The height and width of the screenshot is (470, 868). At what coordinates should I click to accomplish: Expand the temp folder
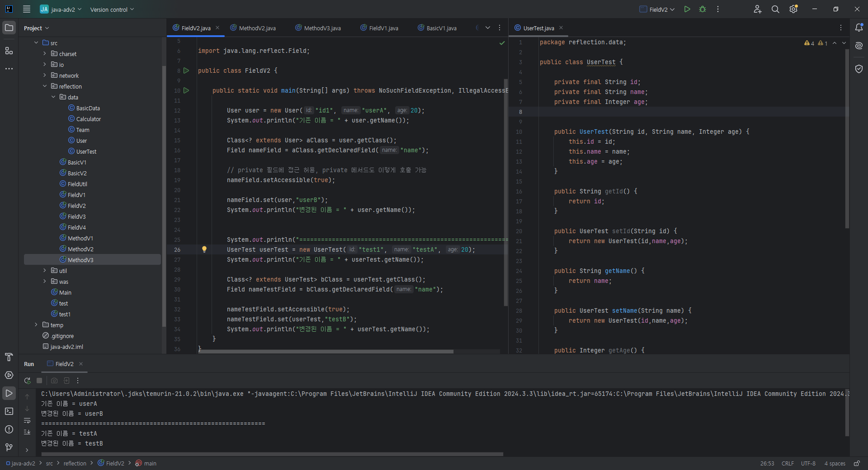[x=36, y=324]
